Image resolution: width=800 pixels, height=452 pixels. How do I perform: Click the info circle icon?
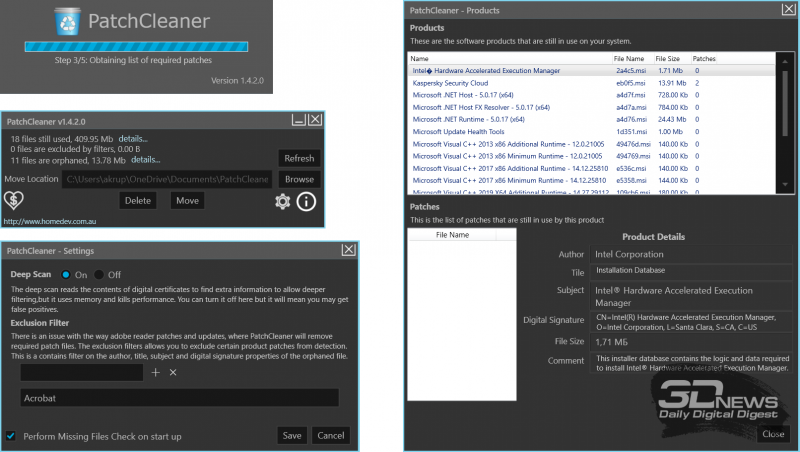point(306,202)
